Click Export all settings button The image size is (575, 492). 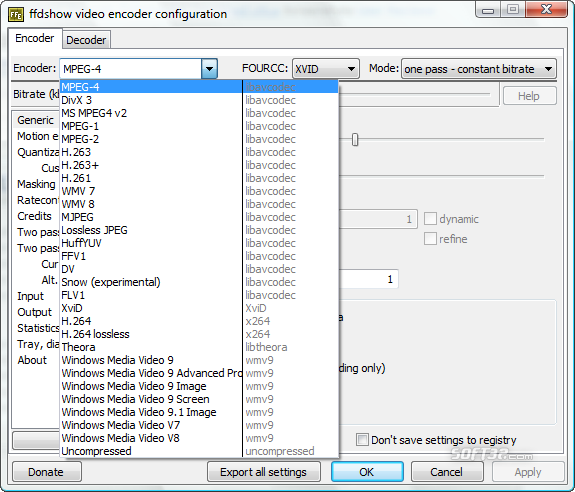(264, 472)
